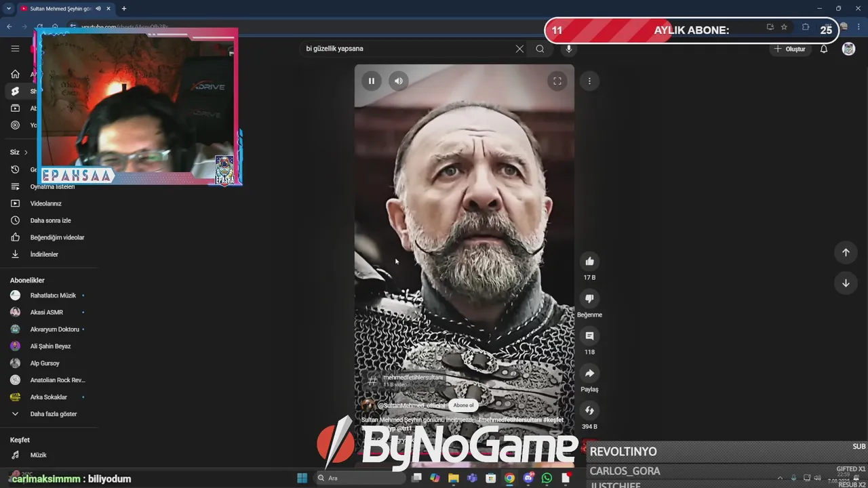868x488 pixels.
Task: Select the Sultan Mehmed browser tab
Action: point(62,9)
